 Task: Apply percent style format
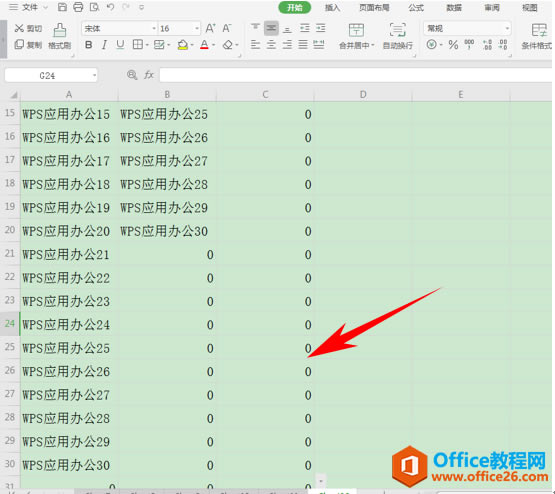point(453,45)
